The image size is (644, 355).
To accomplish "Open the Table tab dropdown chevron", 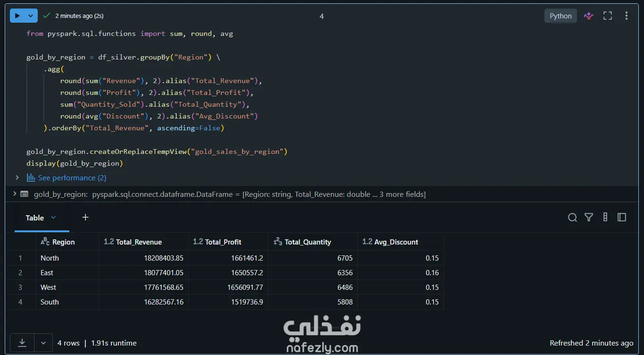I will 53,218.
